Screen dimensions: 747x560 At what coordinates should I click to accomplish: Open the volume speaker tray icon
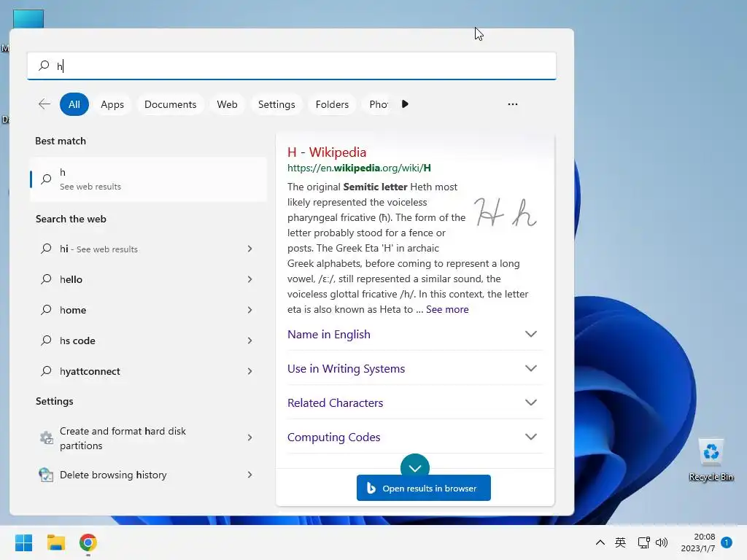(x=662, y=542)
